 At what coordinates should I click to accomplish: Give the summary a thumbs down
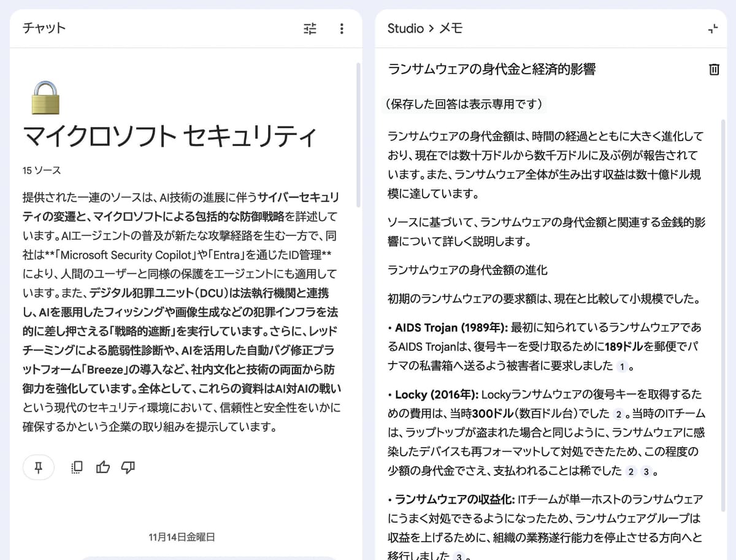tap(128, 467)
